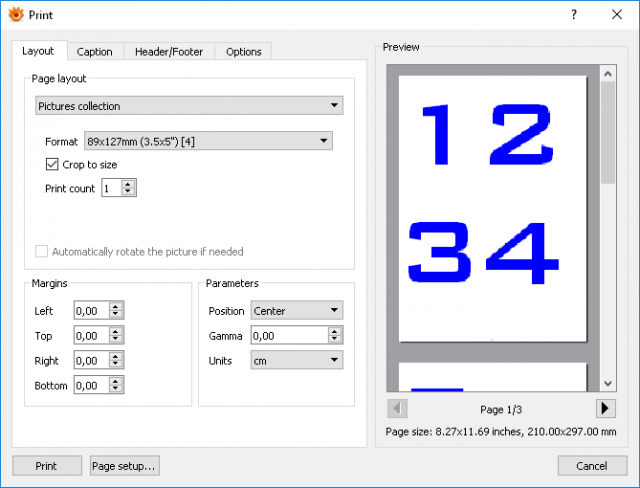Viewport: 640px width, 488px height.
Task: Decrease Right margin with down arrow
Action: (116, 364)
